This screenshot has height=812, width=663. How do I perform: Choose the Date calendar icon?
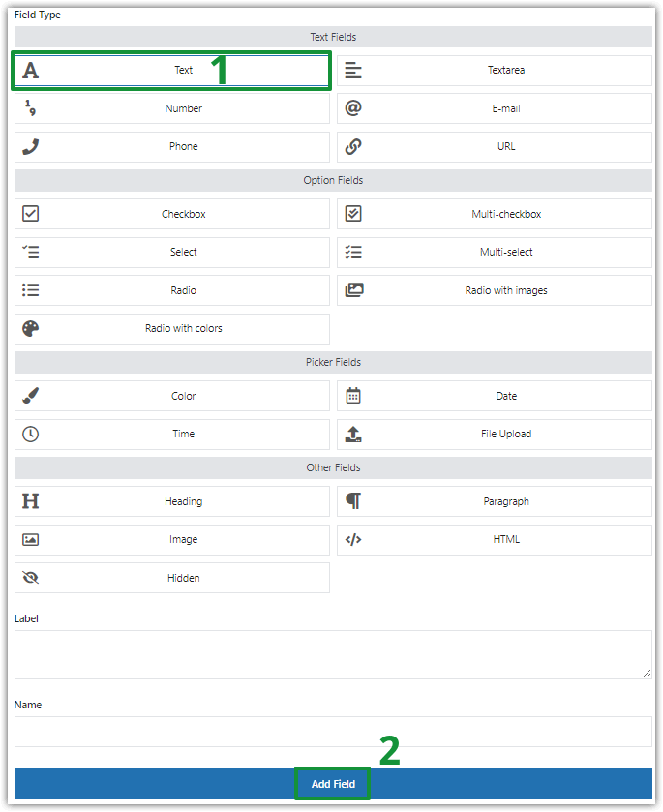click(x=353, y=396)
